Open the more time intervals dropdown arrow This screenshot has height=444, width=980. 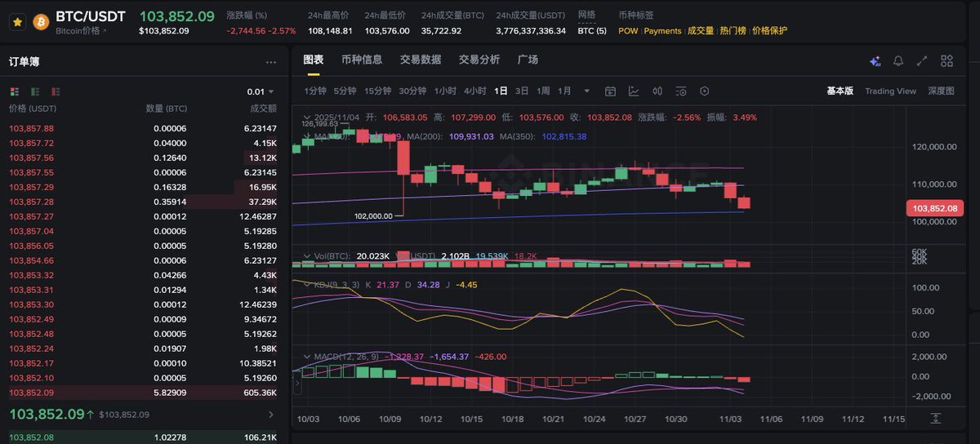589,91
